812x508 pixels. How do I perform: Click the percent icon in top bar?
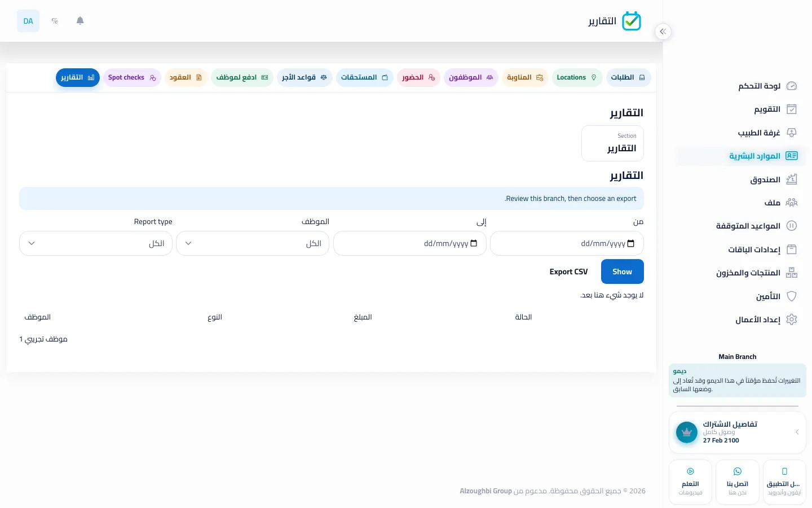click(55, 21)
